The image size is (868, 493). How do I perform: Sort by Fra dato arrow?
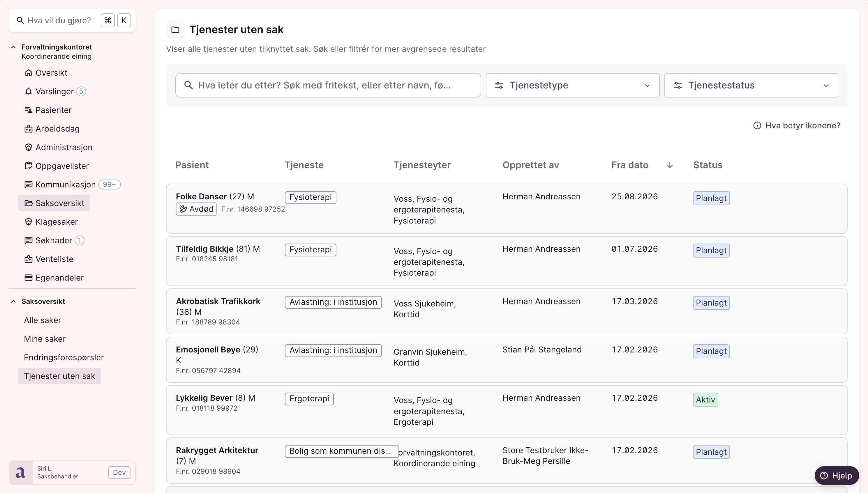[669, 165]
